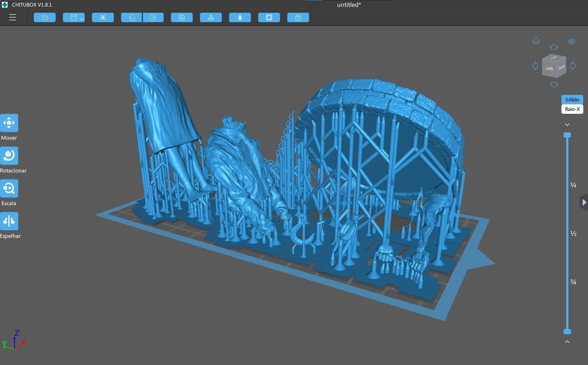Toggle the eye view mode icon
Screen dimensions: 588x365
coord(571,41)
